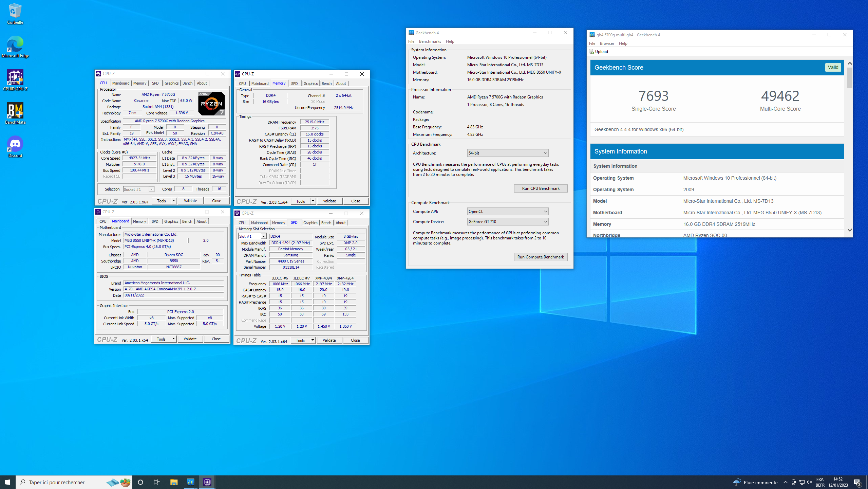
Task: Click Validate in the Mainboard tab window
Action: click(x=190, y=339)
